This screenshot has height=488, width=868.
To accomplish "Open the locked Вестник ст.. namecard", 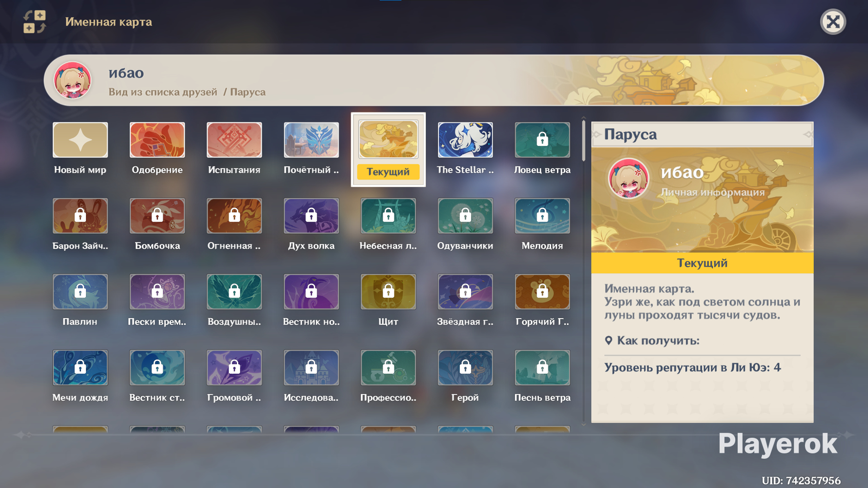I will (x=157, y=367).
